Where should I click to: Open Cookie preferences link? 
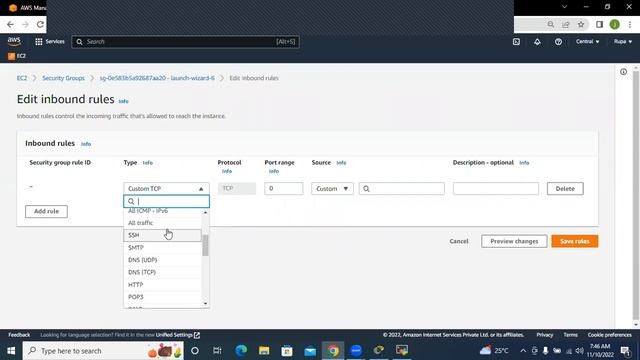(x=609, y=335)
